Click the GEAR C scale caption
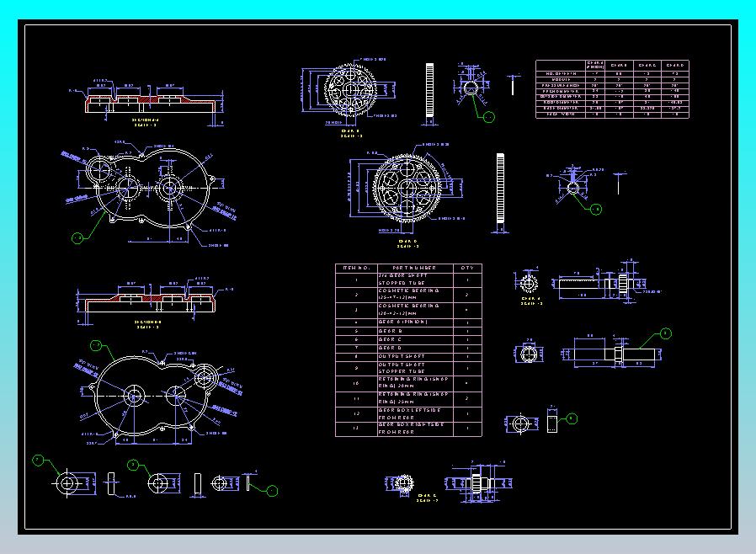 click(427, 498)
